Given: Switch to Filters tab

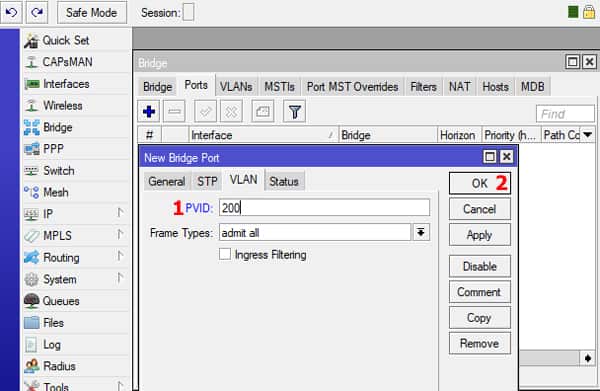Looking at the screenshot, I should pos(423,87).
